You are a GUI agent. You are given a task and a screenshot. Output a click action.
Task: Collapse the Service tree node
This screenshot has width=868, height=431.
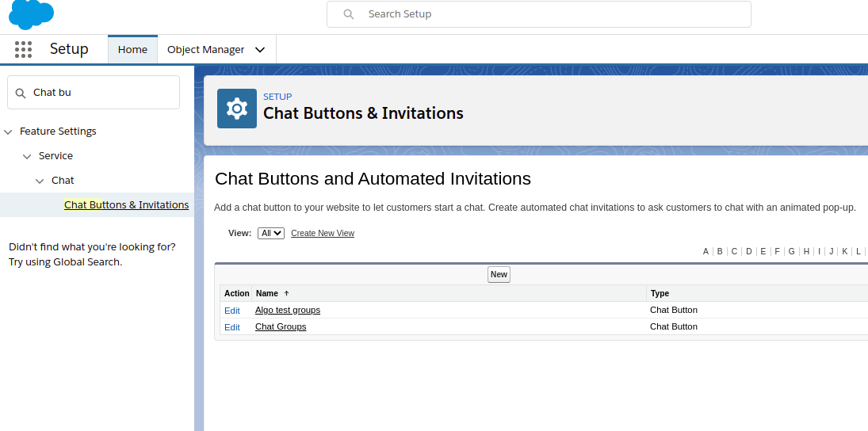27,156
